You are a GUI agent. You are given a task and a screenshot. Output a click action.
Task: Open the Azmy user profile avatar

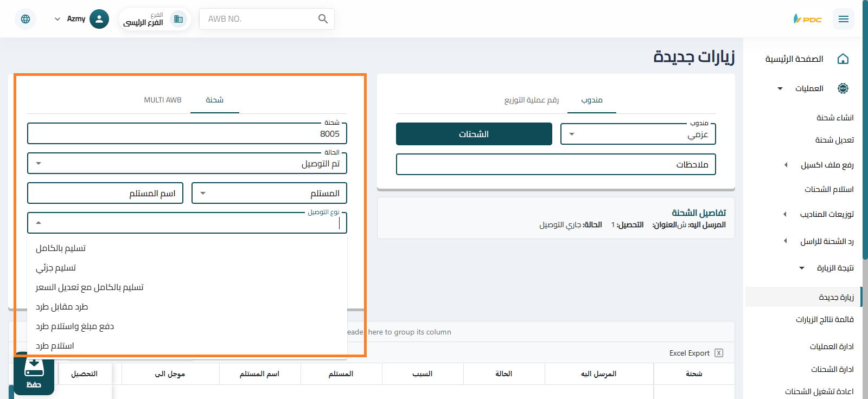point(99,19)
